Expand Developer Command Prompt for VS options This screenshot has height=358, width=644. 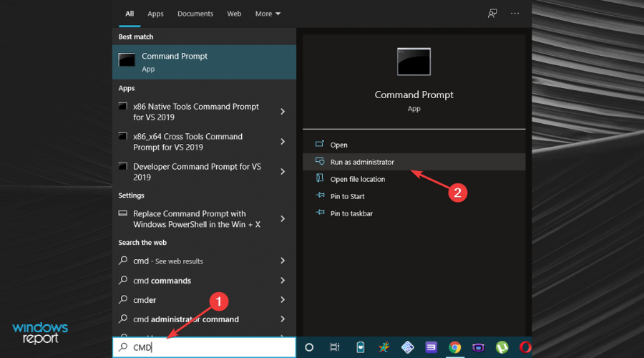283,171
